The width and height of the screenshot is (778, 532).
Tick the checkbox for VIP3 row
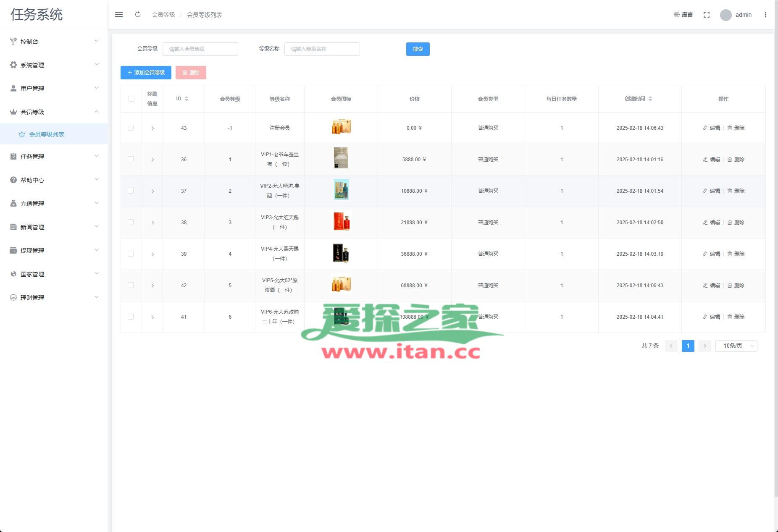[x=131, y=223]
